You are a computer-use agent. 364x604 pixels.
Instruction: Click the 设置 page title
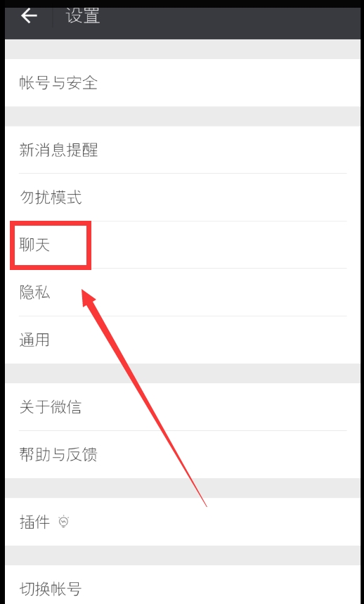(83, 16)
